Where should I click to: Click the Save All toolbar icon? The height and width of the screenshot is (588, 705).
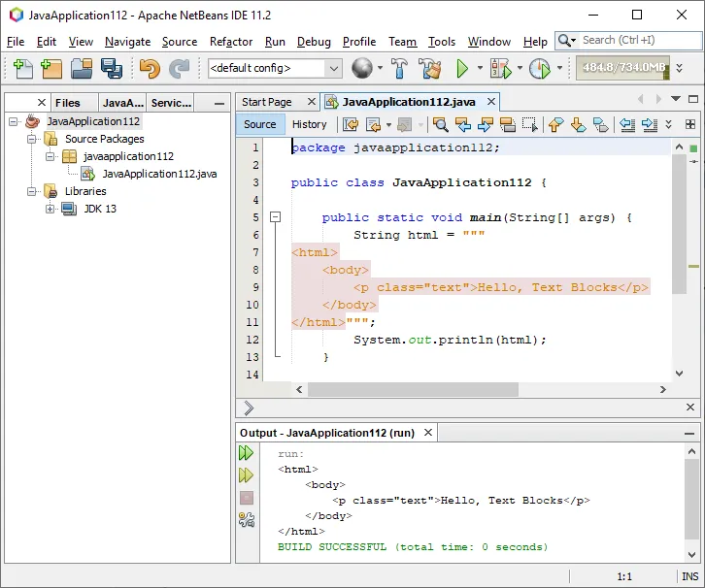111,68
